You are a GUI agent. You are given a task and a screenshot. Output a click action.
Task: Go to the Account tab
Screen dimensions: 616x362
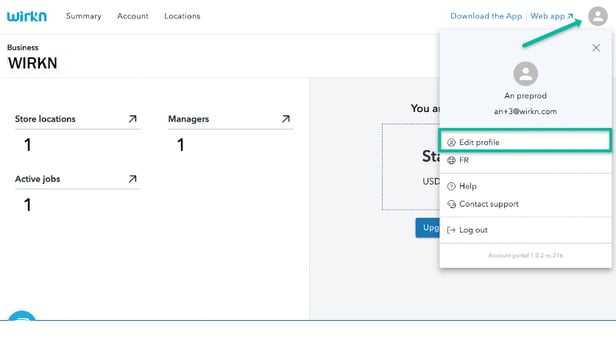(x=133, y=16)
